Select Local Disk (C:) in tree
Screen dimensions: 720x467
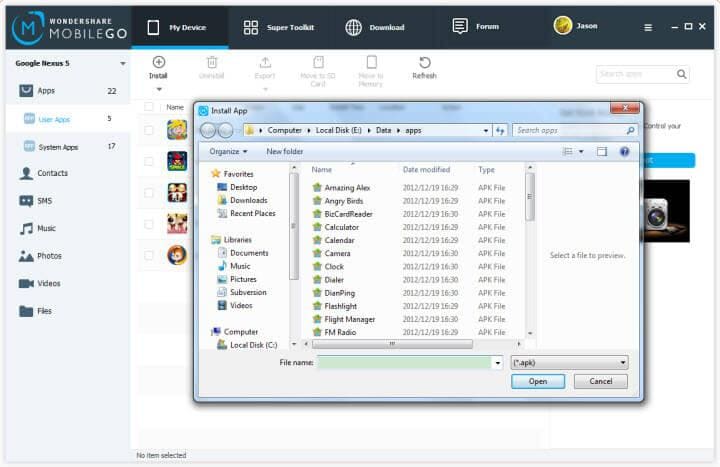pos(253,345)
